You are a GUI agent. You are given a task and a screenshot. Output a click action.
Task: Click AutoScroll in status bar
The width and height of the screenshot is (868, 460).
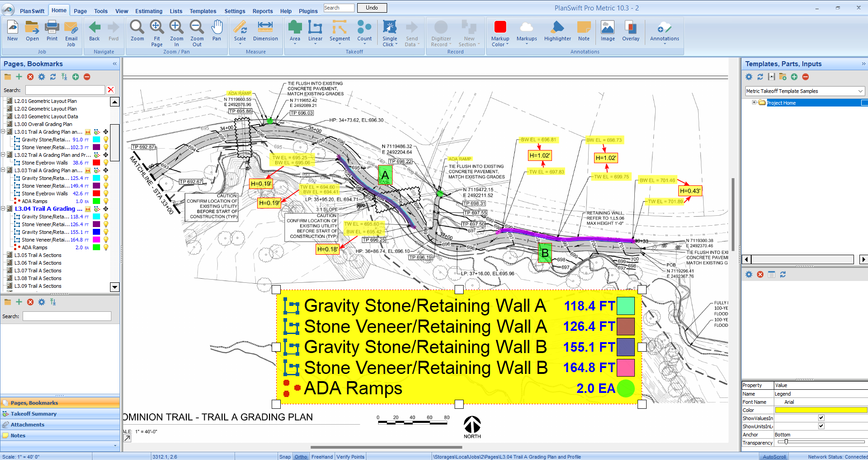(774, 456)
